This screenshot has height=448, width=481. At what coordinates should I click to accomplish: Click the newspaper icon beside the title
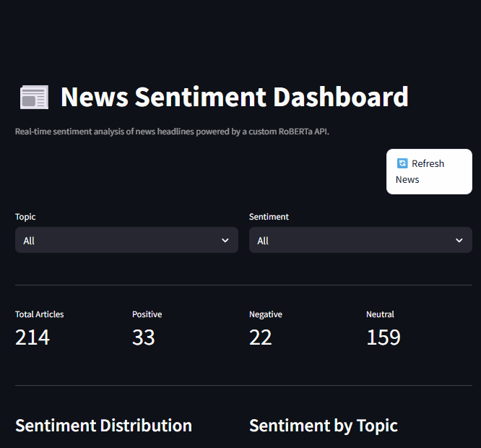tap(35, 97)
